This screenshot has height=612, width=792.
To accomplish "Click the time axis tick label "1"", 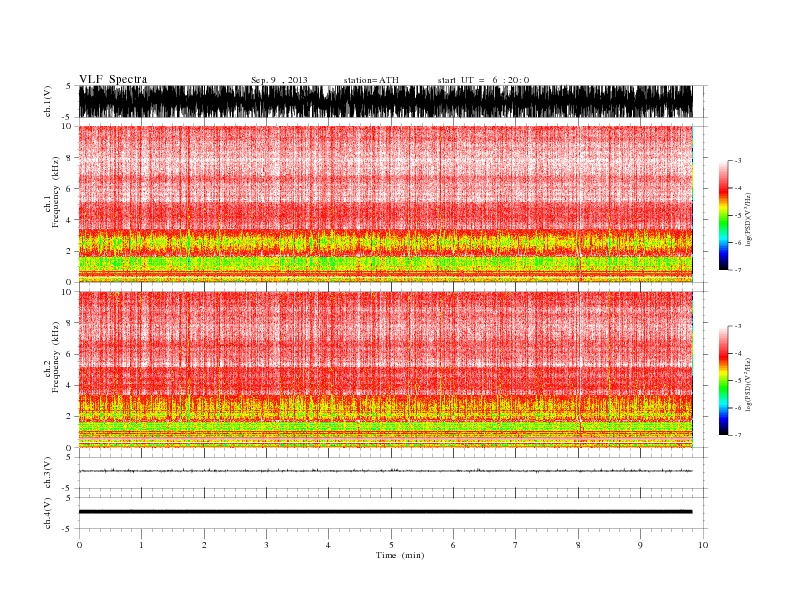I will tap(141, 545).
